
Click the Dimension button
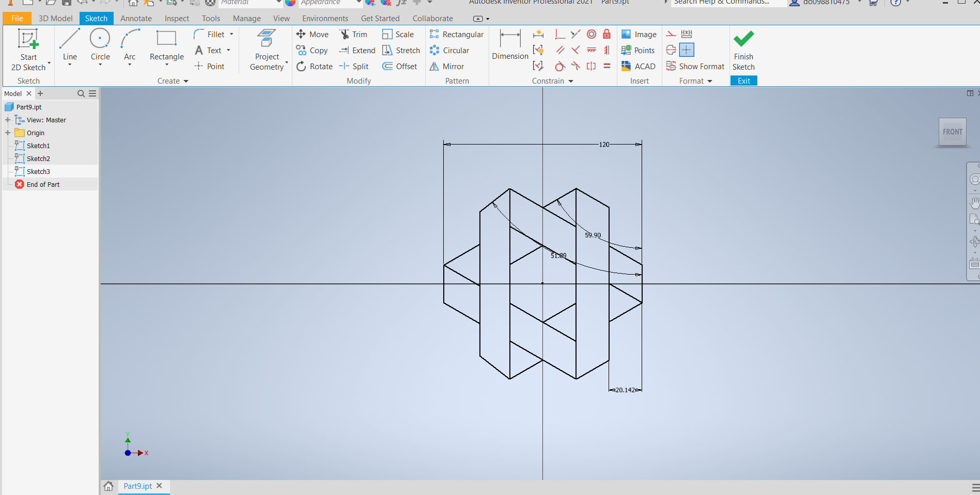(510, 45)
